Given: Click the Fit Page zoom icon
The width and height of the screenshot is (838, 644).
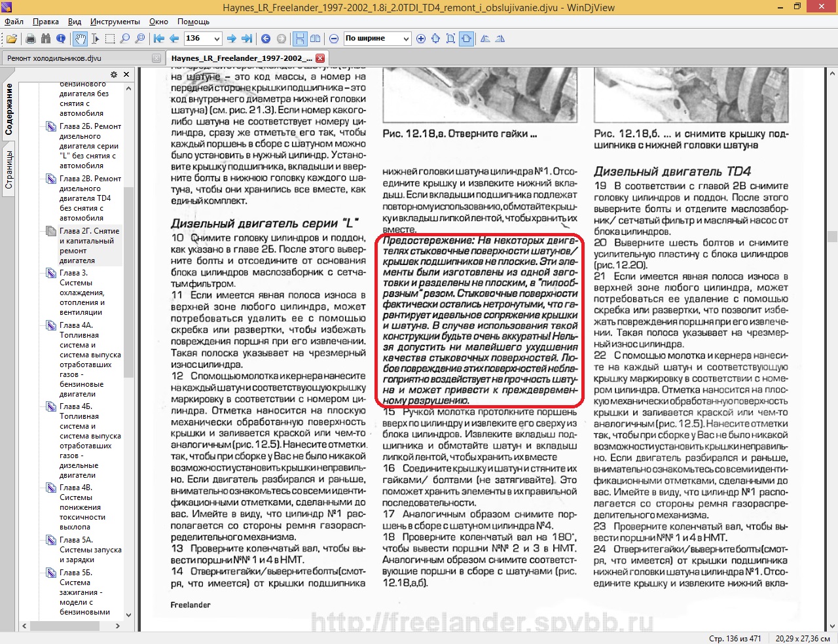Looking at the screenshot, I should 451,39.
